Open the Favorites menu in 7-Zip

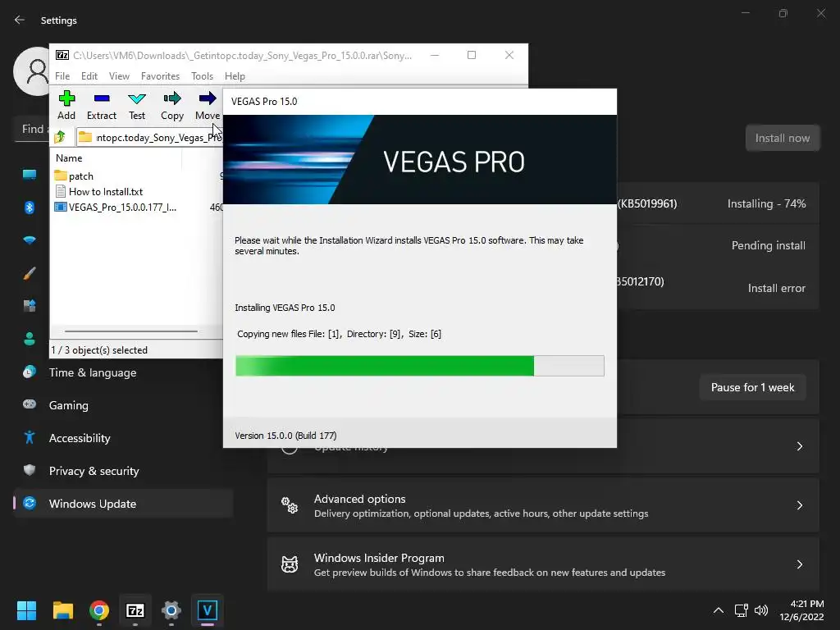(160, 76)
